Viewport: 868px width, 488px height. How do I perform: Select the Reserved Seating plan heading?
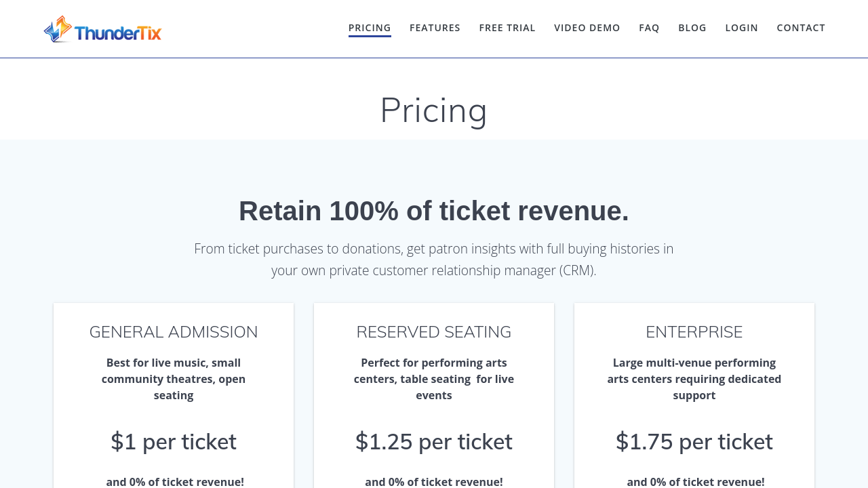point(434,332)
